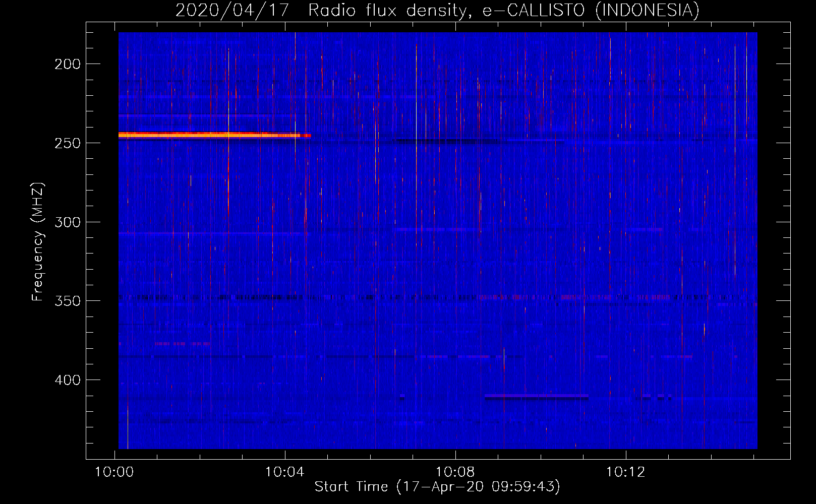Click the '10:00' time tick label
Image resolution: width=816 pixels, height=504 pixels.
click(114, 472)
